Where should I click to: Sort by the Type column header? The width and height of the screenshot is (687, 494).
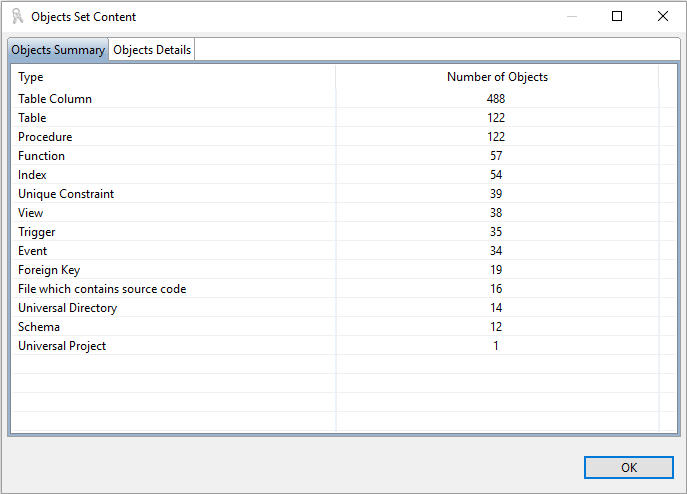pyautogui.click(x=172, y=77)
